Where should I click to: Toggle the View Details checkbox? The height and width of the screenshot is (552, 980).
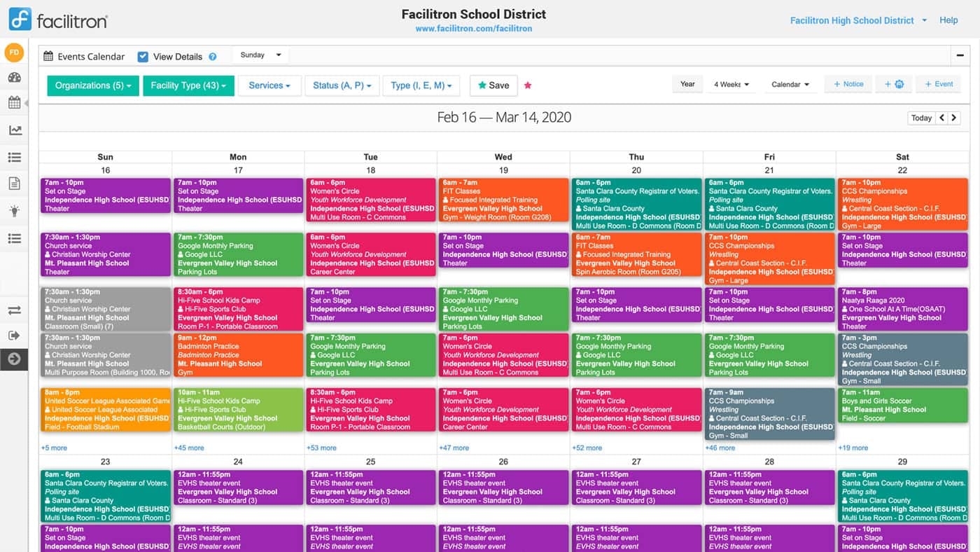click(142, 56)
